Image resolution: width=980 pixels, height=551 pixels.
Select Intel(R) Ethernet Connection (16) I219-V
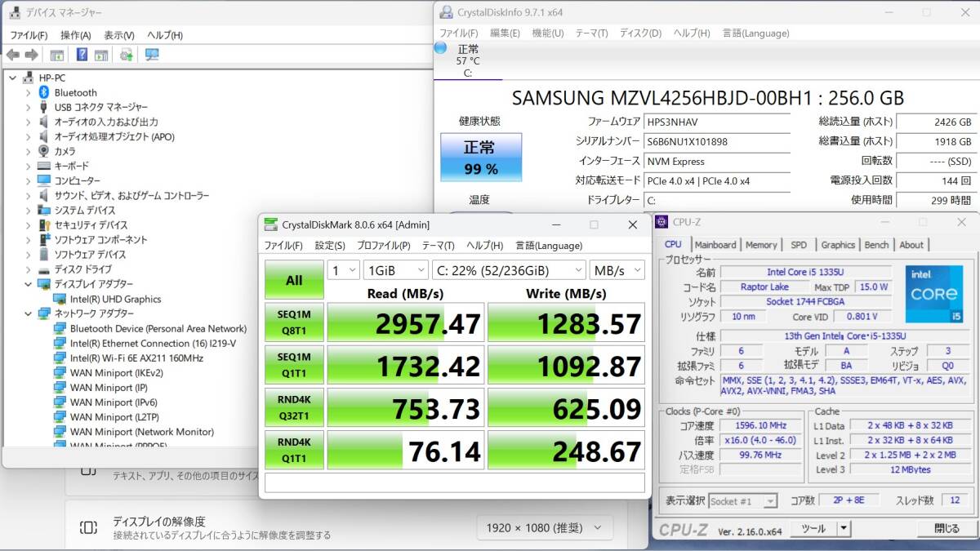[x=153, y=343]
